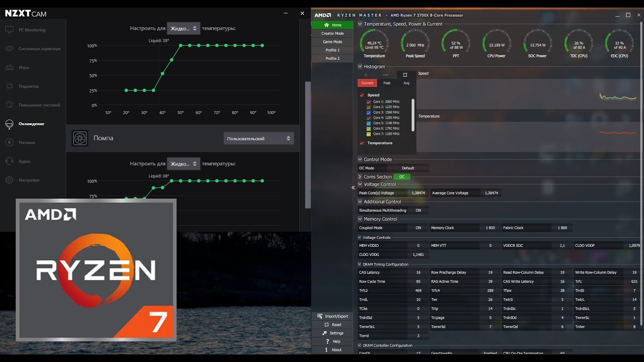
Task: Open Profile 1 tab
Action: (x=332, y=50)
